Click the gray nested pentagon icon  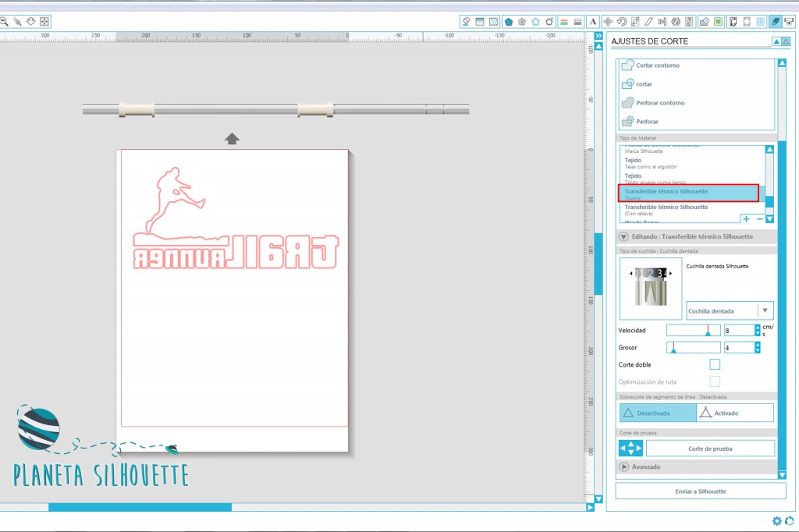(x=522, y=21)
